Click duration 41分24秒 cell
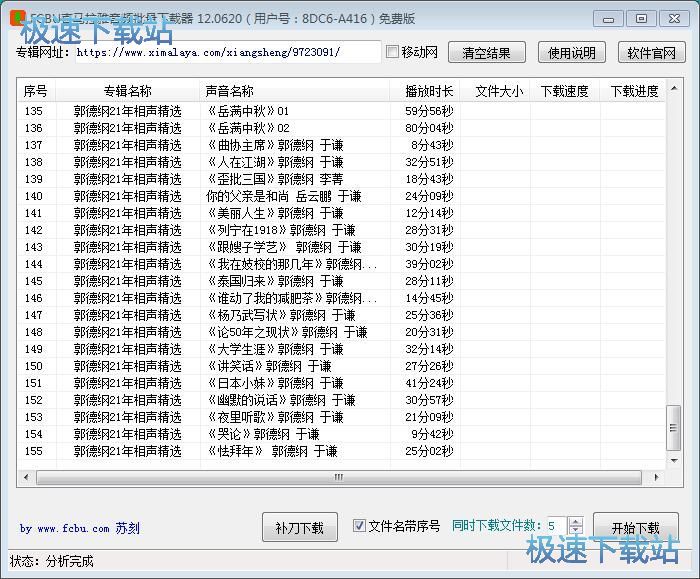700x579 pixels. pyautogui.click(x=429, y=383)
